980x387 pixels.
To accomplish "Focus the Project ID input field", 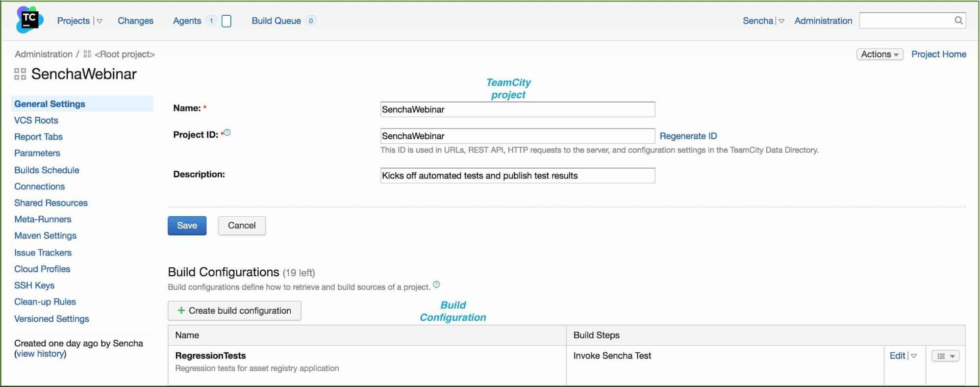I will point(517,136).
